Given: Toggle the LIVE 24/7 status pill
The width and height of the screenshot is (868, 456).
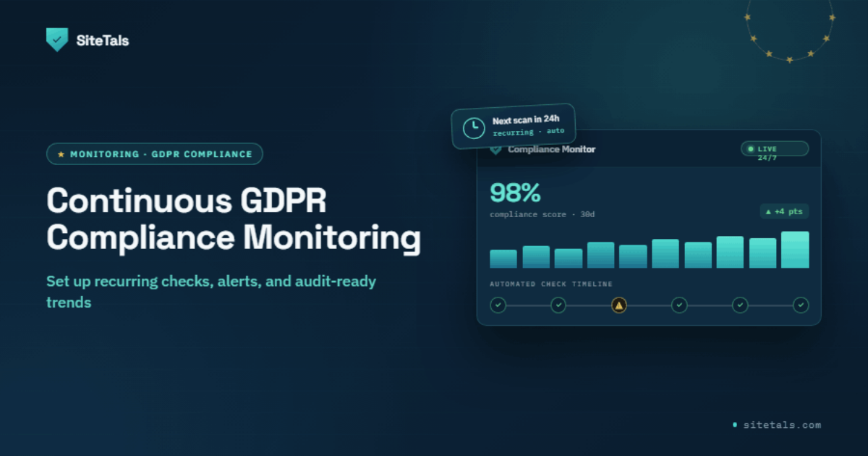Looking at the screenshot, I should pyautogui.click(x=775, y=149).
